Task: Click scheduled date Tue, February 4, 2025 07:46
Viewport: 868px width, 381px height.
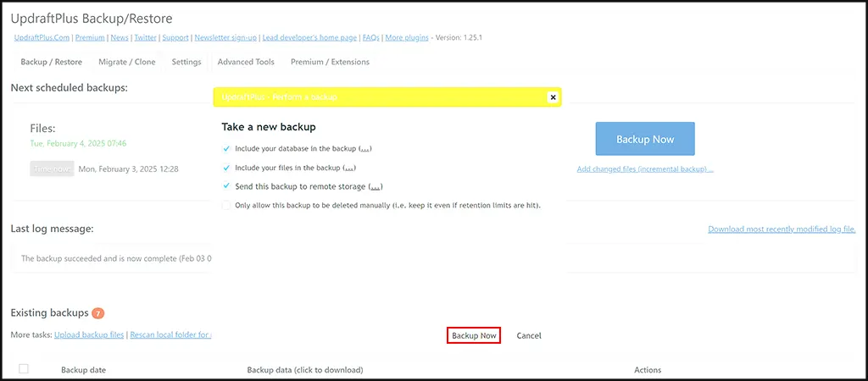Action: pyautogui.click(x=78, y=143)
